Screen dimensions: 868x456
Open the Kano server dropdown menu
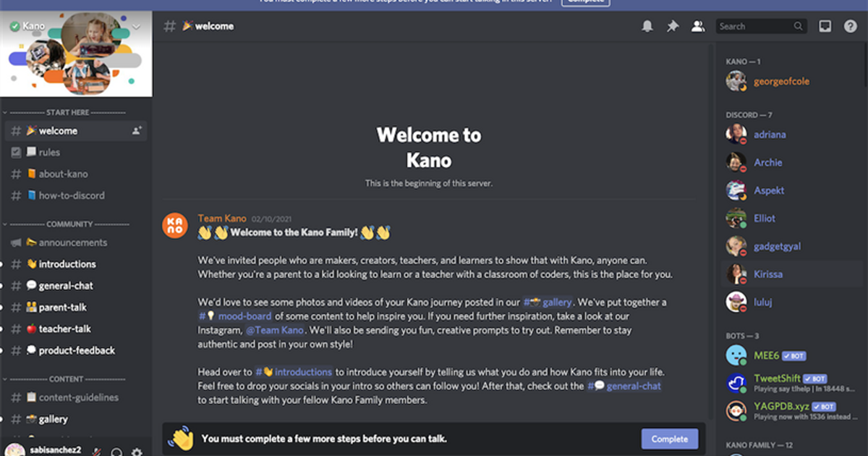tap(137, 27)
